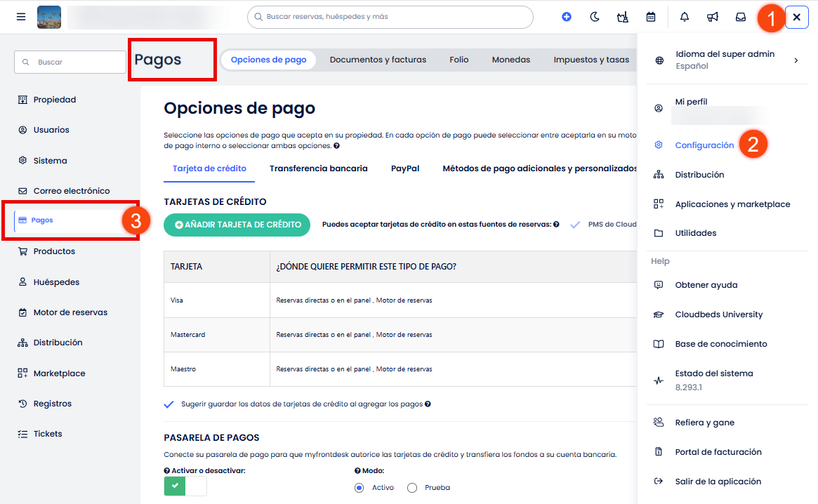Open Configuración in the account menu
The height and width of the screenshot is (504, 818).
(704, 145)
